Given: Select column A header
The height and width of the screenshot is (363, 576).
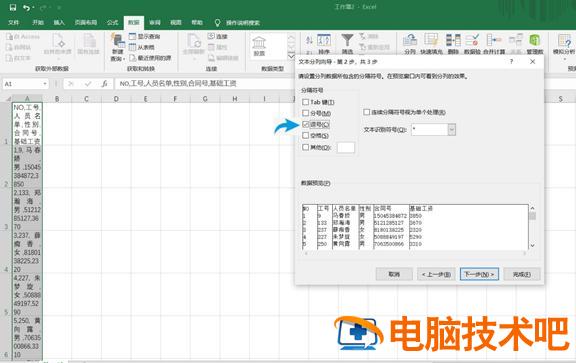Looking at the screenshot, I should coord(27,98).
